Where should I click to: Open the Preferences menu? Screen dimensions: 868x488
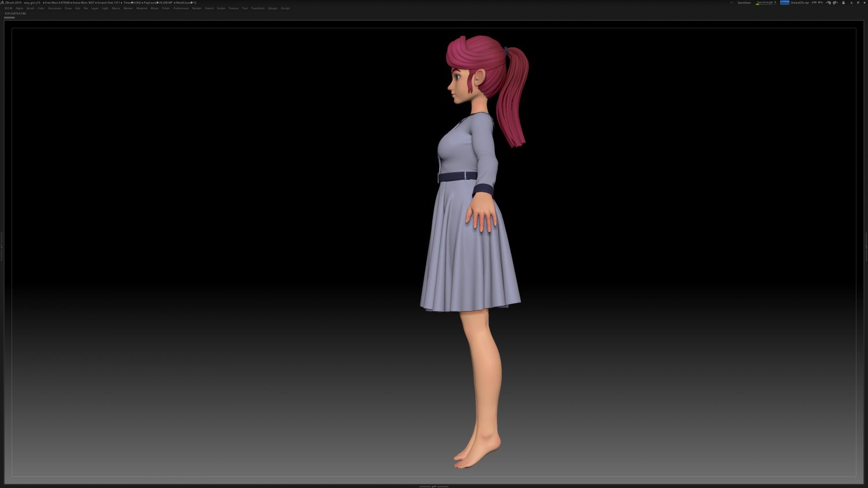181,8
